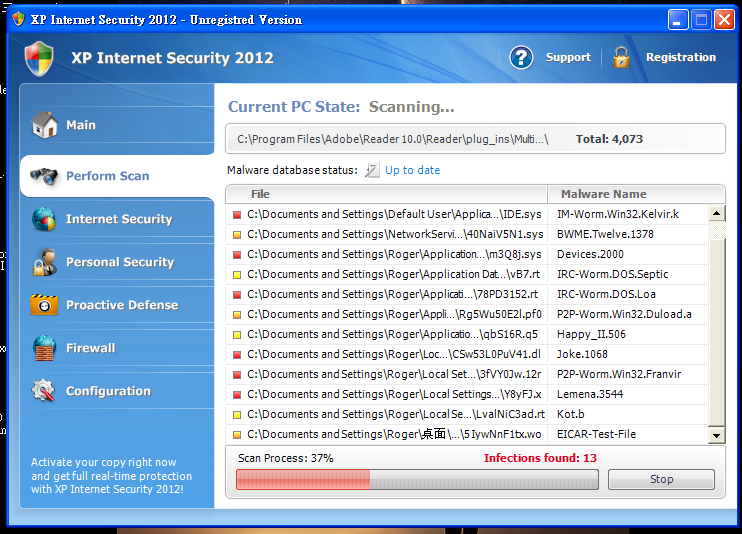The height and width of the screenshot is (534, 742).
Task: Click the Activate your copy message
Action: [x=111, y=475]
